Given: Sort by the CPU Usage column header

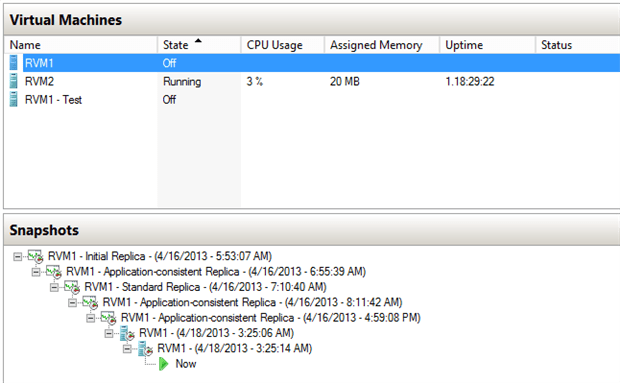Looking at the screenshot, I should 282,45.
